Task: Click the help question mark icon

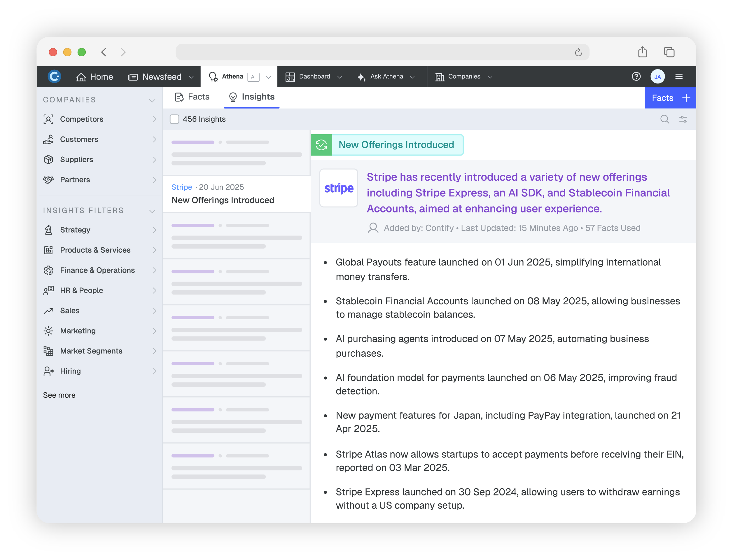Action: pyautogui.click(x=636, y=77)
